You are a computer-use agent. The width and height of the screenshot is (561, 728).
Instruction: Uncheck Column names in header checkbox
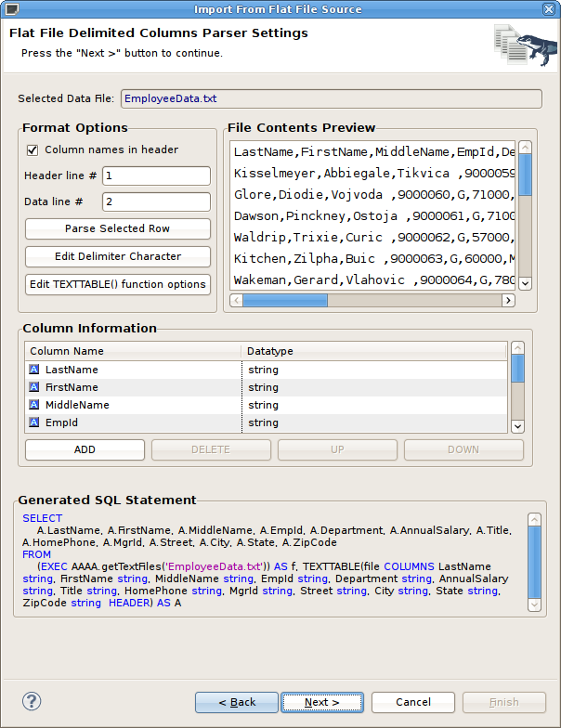click(32, 150)
